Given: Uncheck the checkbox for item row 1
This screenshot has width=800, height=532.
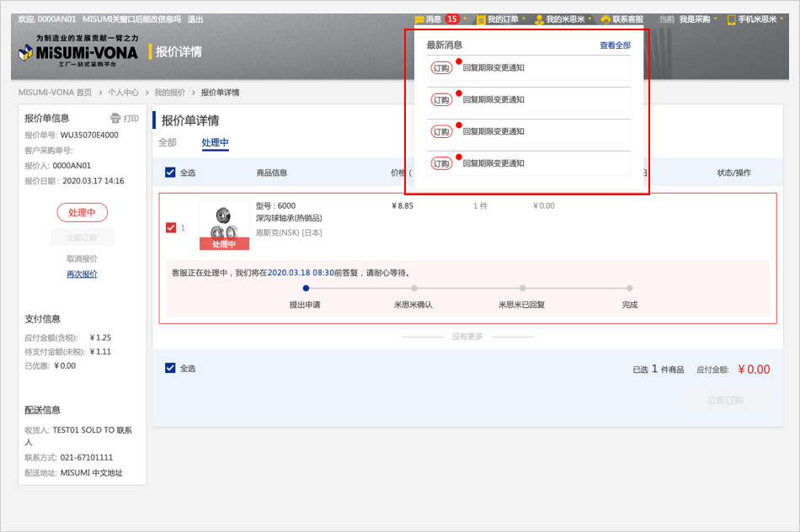Looking at the screenshot, I should (x=171, y=227).
